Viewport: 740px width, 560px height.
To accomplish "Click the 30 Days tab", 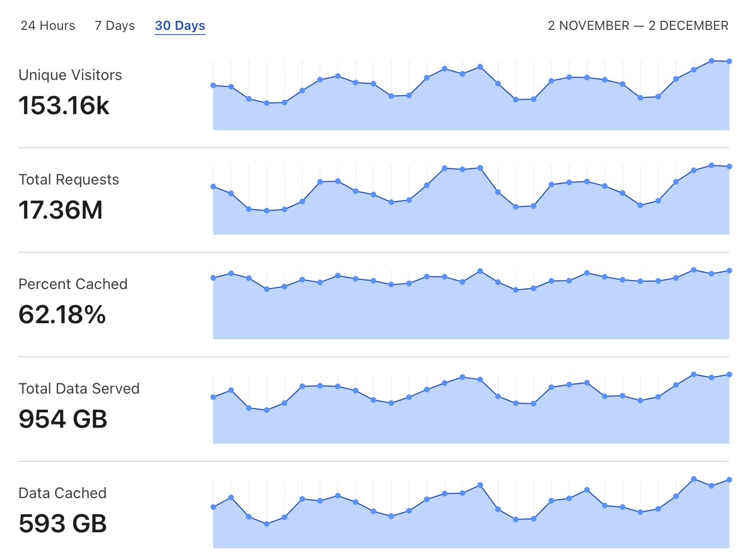I will click(x=180, y=26).
